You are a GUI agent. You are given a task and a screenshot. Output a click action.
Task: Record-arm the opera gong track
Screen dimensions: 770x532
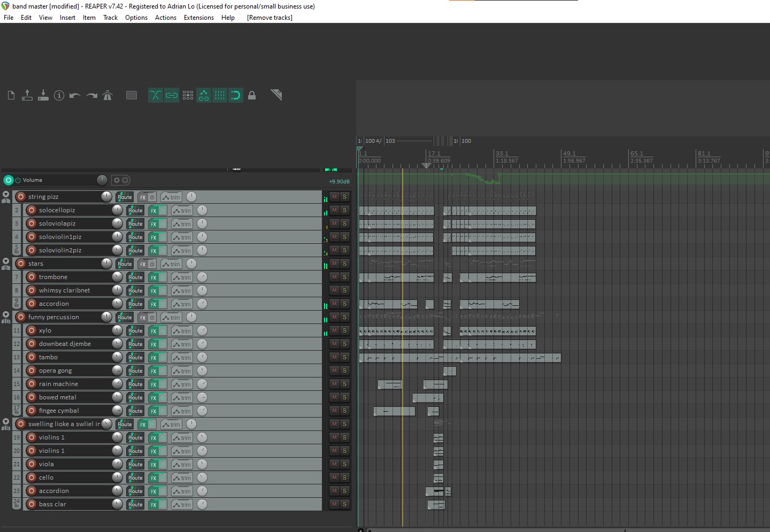(x=32, y=371)
